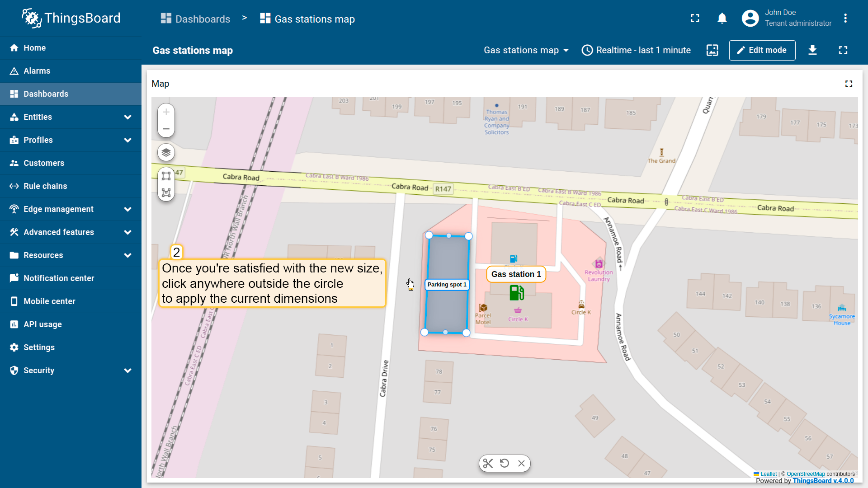Screen dimensions: 868x488
Task: Zoom out on the map
Action: 166,129
